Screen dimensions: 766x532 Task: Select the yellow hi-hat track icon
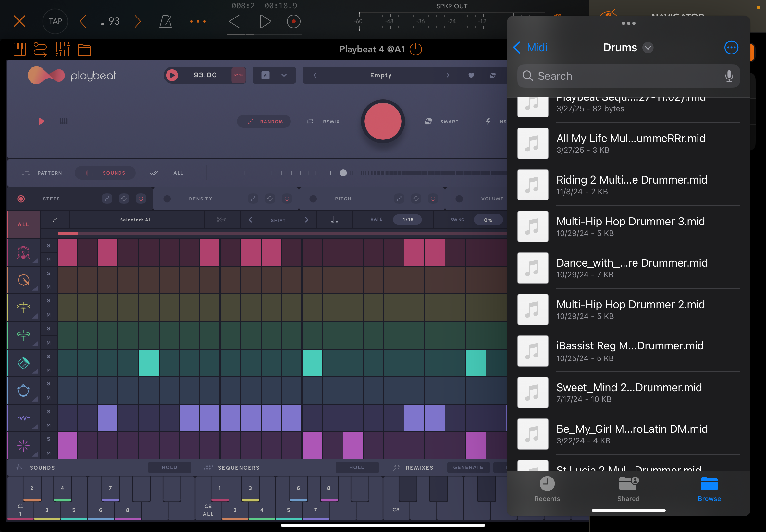23,307
